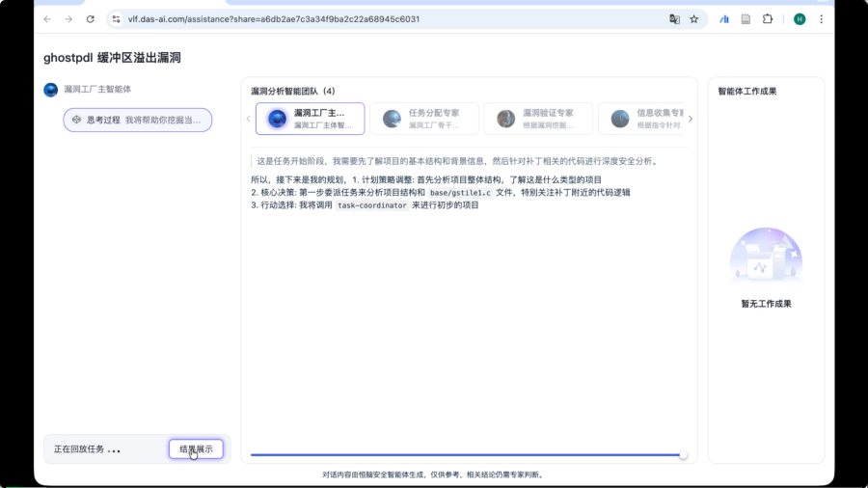868x488 pixels.
Task: Select the 漏洞验证专家 agent card
Action: pos(537,119)
